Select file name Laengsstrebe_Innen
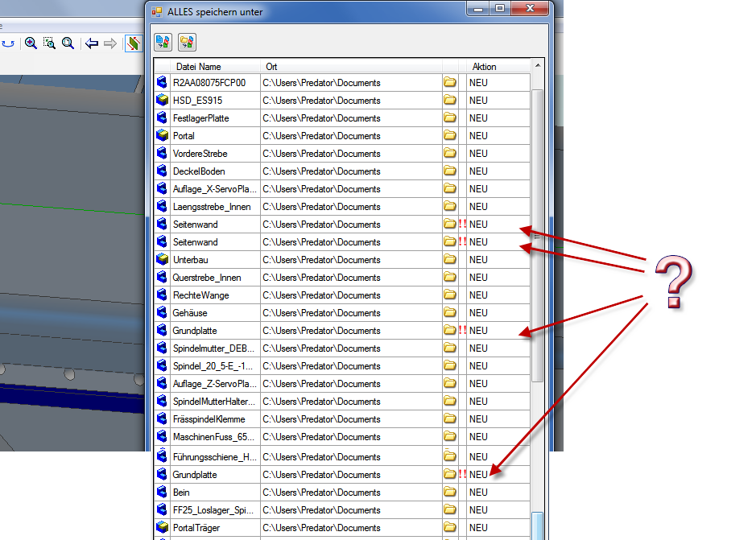756x540 pixels. (212, 207)
